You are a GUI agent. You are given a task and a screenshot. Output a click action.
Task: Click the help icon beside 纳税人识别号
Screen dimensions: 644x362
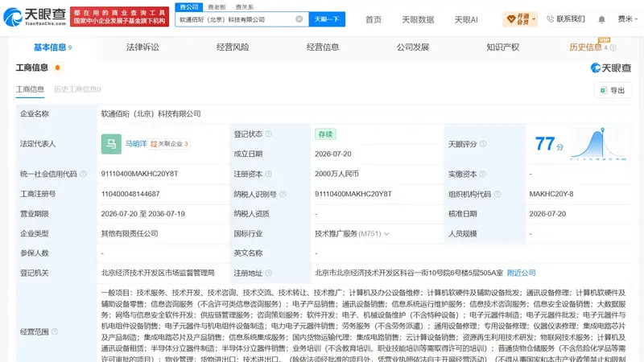(x=283, y=194)
